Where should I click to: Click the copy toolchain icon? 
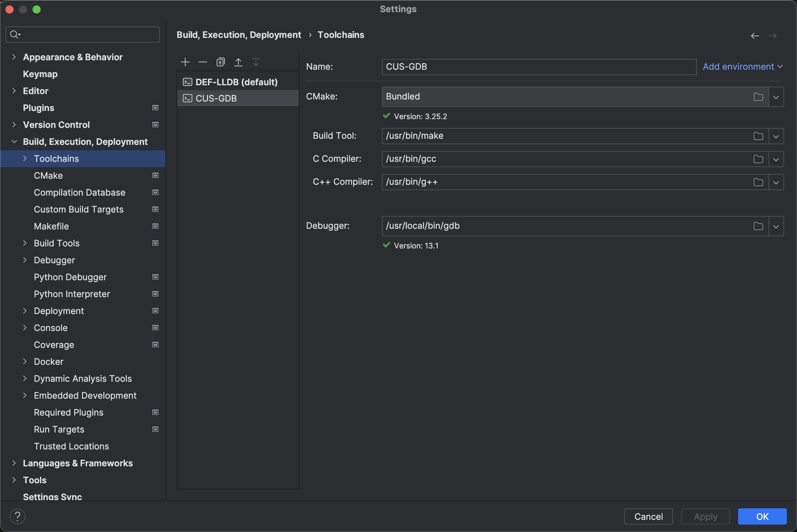click(x=221, y=62)
